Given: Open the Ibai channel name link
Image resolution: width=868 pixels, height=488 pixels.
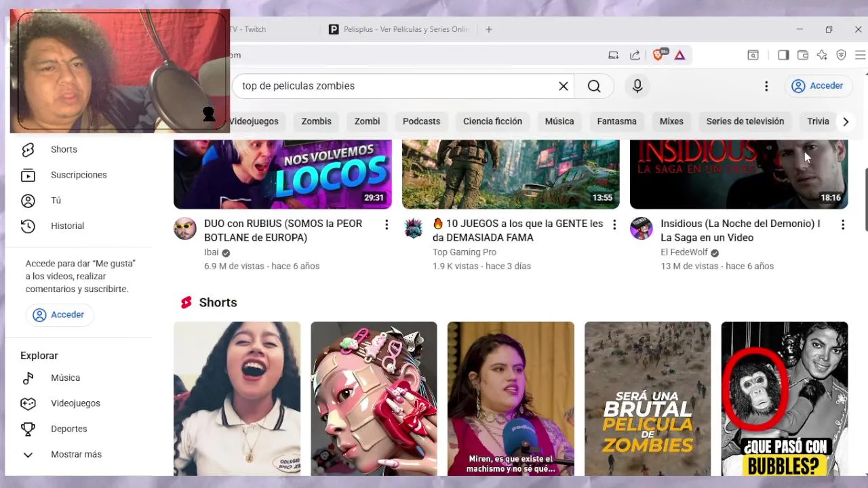Looking at the screenshot, I should [212, 252].
